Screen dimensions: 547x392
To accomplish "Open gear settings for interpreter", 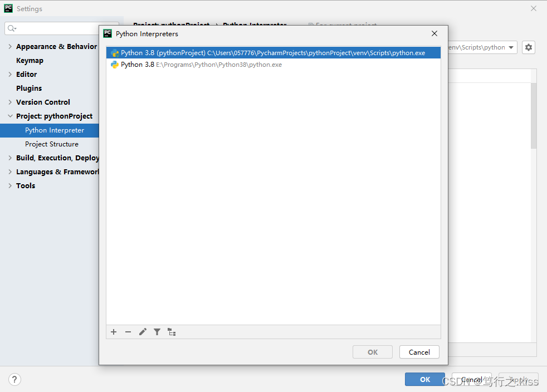I will click(529, 47).
